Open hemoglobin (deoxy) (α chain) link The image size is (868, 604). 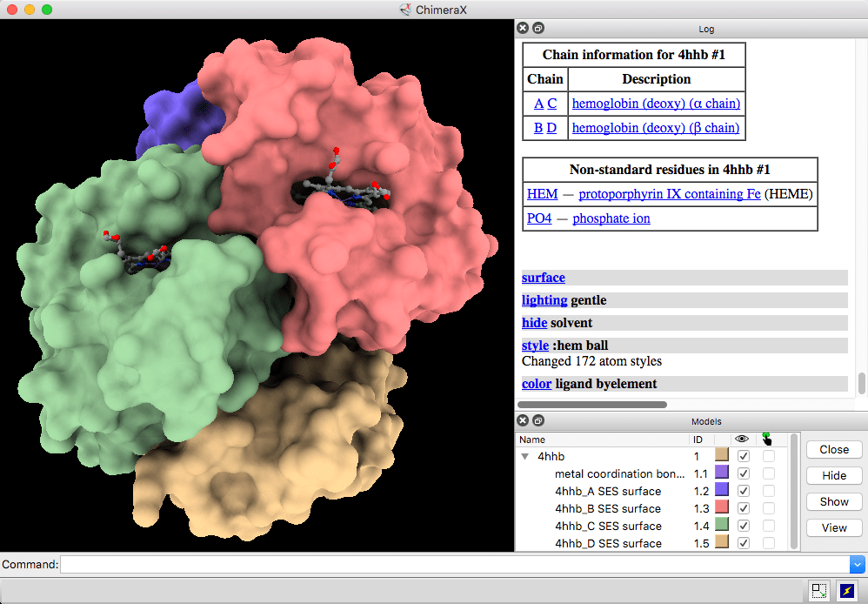tap(656, 104)
